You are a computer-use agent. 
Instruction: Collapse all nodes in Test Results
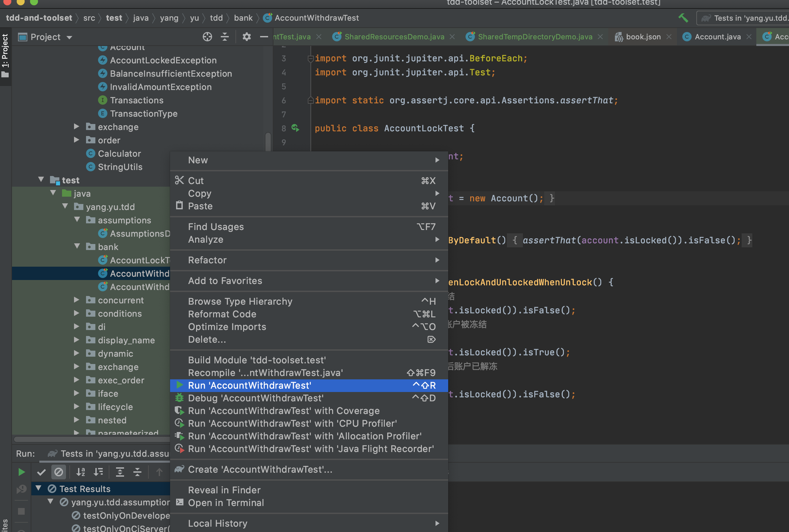pyautogui.click(x=138, y=472)
